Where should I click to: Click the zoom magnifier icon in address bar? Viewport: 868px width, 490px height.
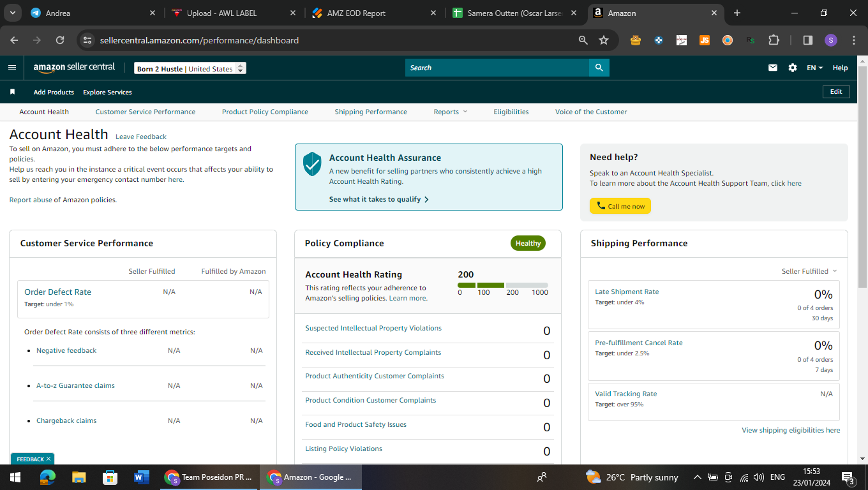[583, 40]
